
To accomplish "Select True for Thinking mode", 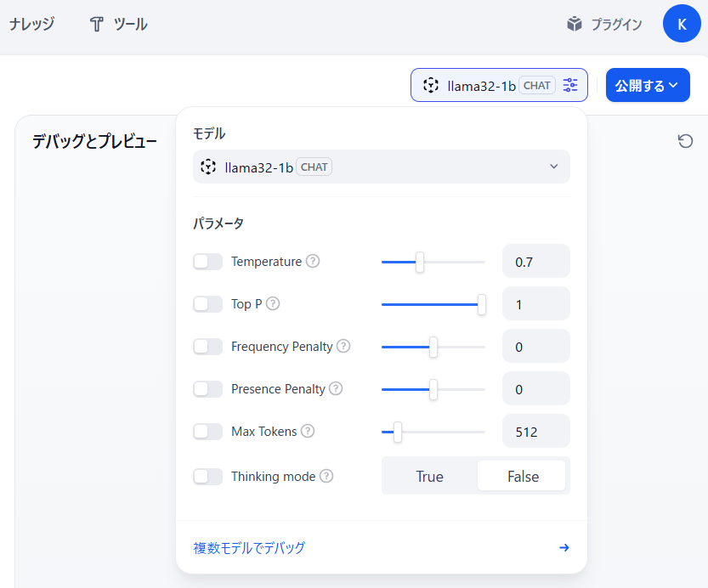I will click(429, 476).
